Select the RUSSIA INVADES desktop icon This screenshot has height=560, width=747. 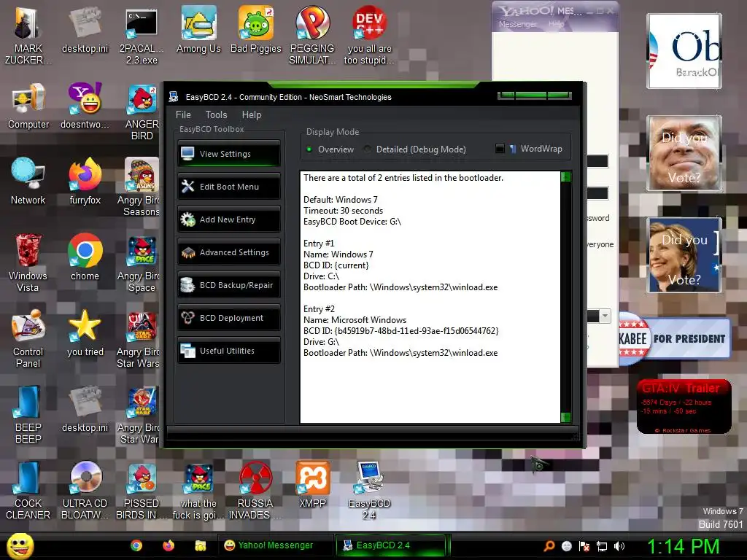(255, 491)
